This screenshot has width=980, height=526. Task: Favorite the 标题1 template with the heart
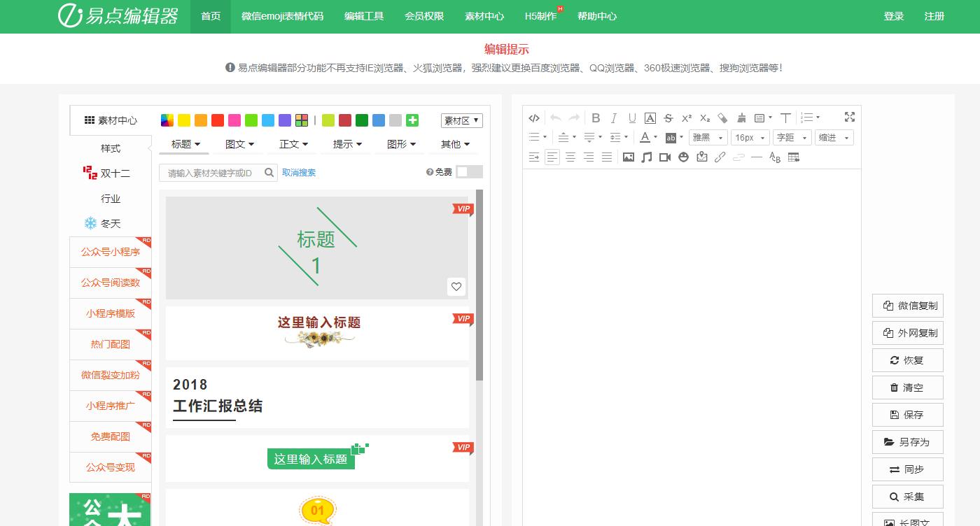tap(456, 287)
